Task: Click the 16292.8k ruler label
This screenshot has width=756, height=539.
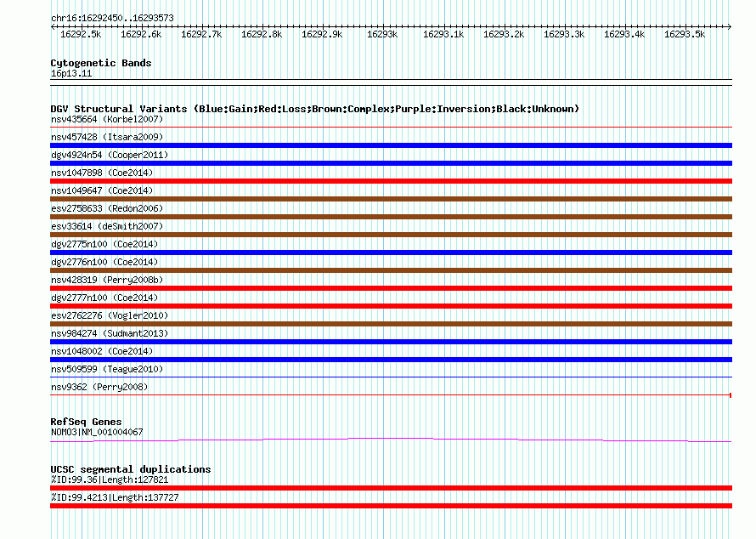Action: tap(262, 34)
